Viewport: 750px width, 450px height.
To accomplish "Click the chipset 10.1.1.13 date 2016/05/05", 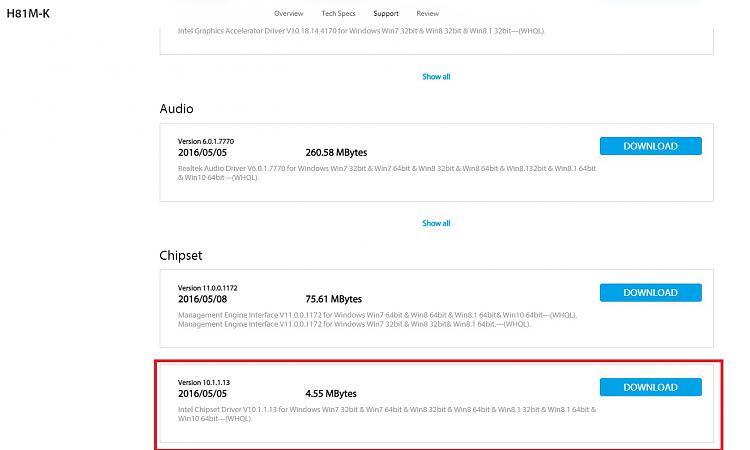I will click(x=202, y=394).
